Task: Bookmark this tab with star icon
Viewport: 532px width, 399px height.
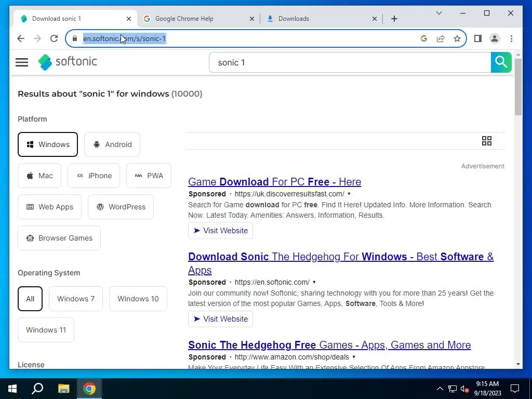Action: [x=457, y=38]
